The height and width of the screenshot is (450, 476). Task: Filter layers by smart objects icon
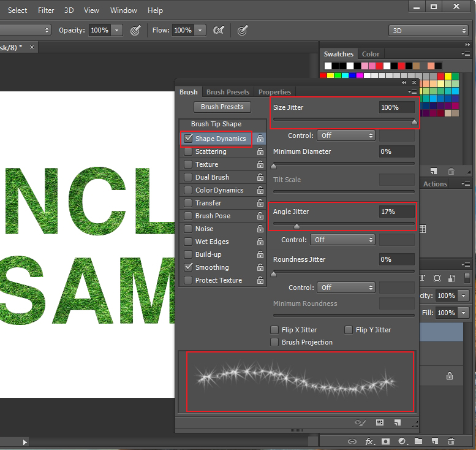click(x=452, y=278)
